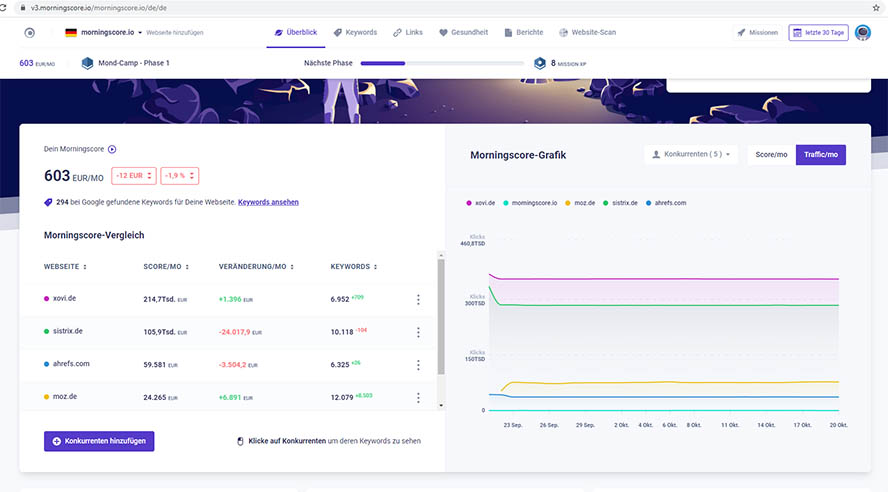Click the keyword tag icon next to 294

point(48,202)
